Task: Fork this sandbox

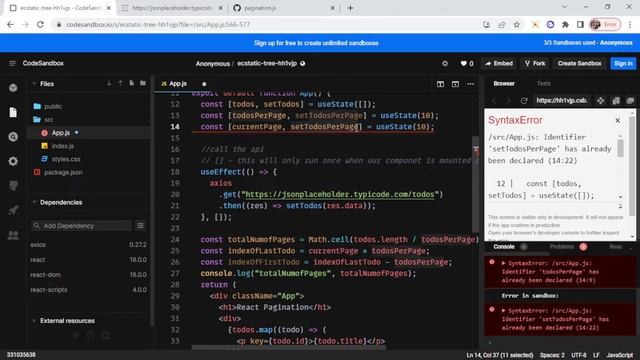Action: (535, 64)
